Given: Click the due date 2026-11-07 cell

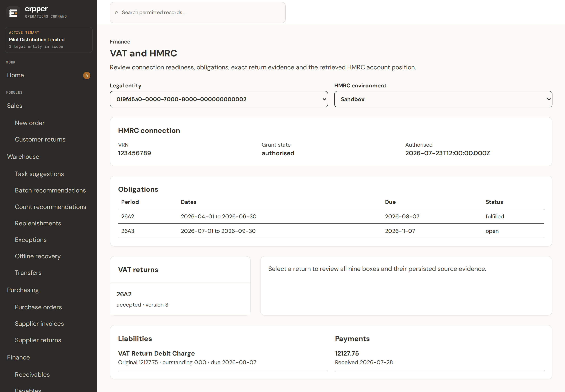Looking at the screenshot, I should tap(400, 231).
